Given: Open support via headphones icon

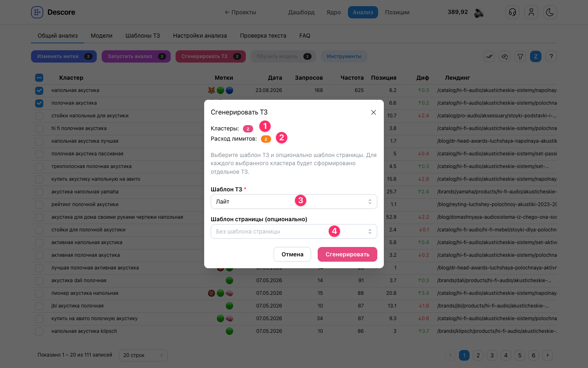Looking at the screenshot, I should [512, 12].
